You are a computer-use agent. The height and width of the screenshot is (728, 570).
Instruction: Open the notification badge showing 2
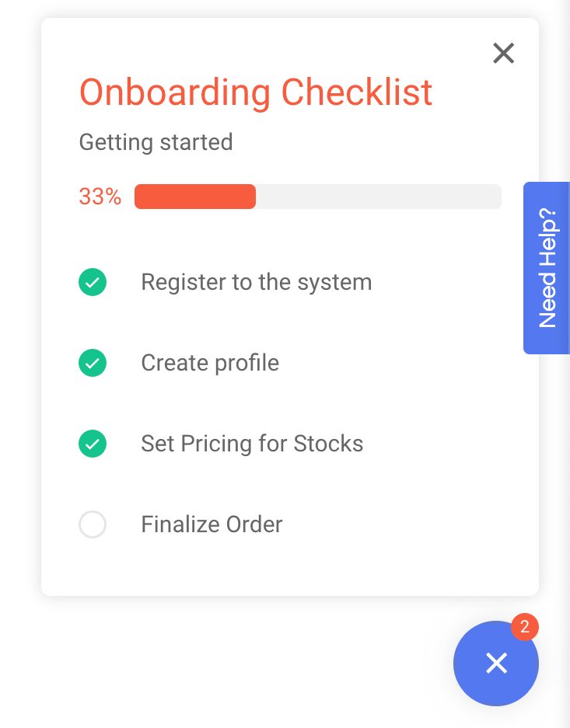pos(524,627)
